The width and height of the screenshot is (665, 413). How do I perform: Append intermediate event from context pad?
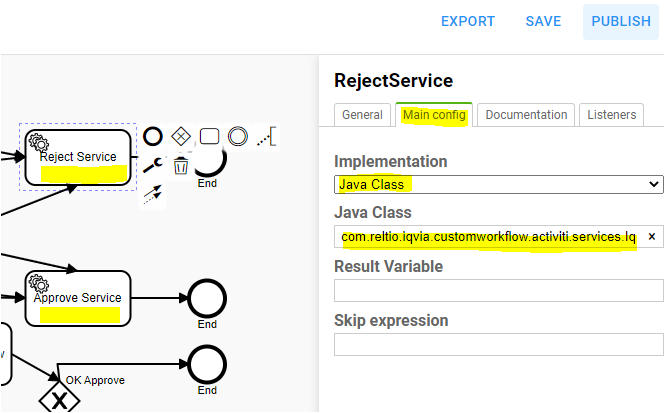pos(237,136)
